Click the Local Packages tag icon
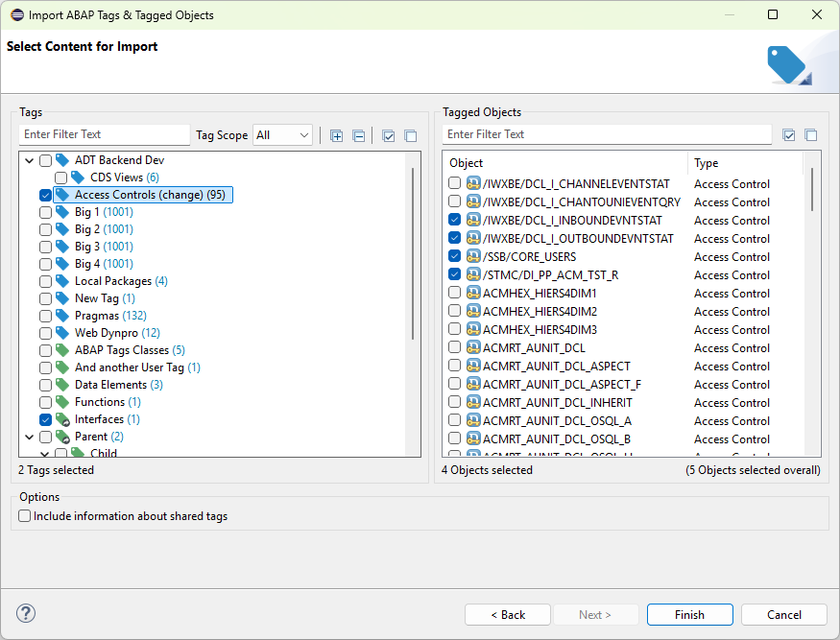Viewport: 840px width, 640px height. point(62,281)
